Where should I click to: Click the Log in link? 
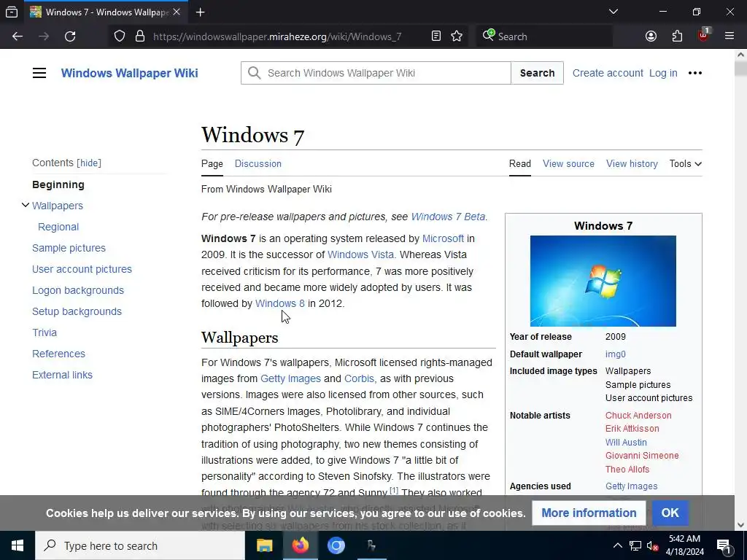[662, 73]
